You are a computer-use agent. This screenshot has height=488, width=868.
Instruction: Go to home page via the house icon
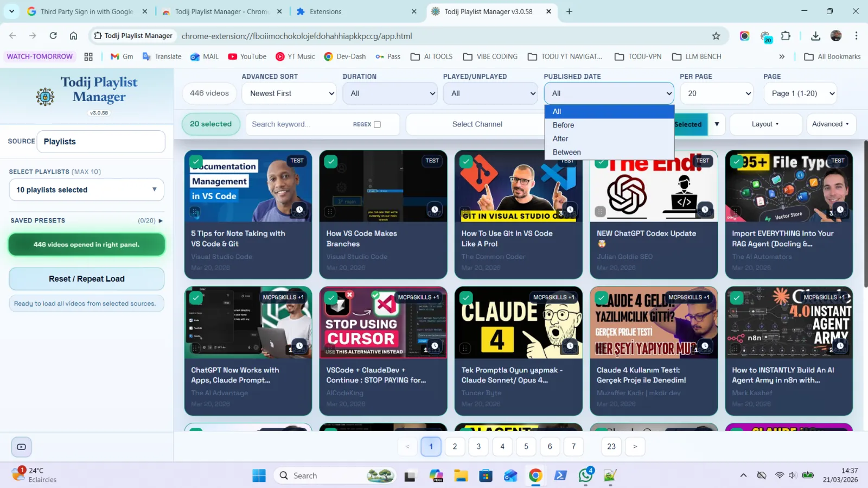[x=73, y=36]
